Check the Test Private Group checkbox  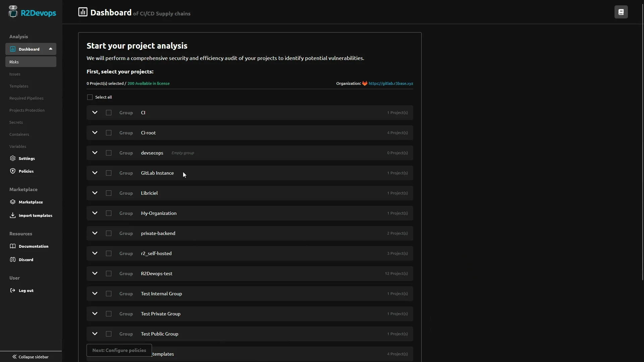109,314
